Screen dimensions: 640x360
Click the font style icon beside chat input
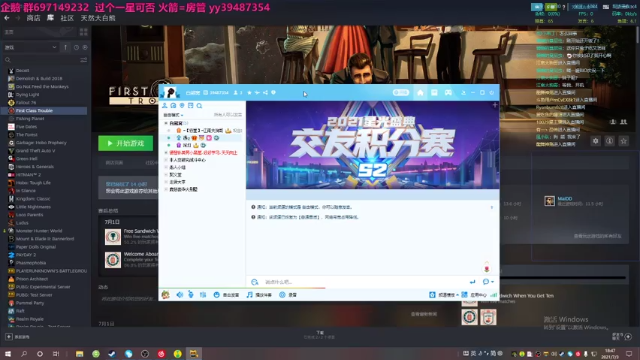(x=255, y=282)
